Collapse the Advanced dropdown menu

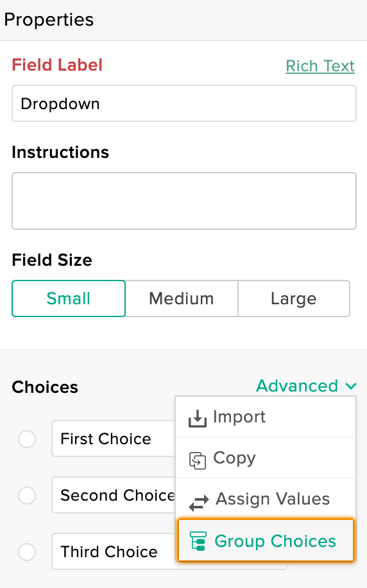[x=306, y=386]
